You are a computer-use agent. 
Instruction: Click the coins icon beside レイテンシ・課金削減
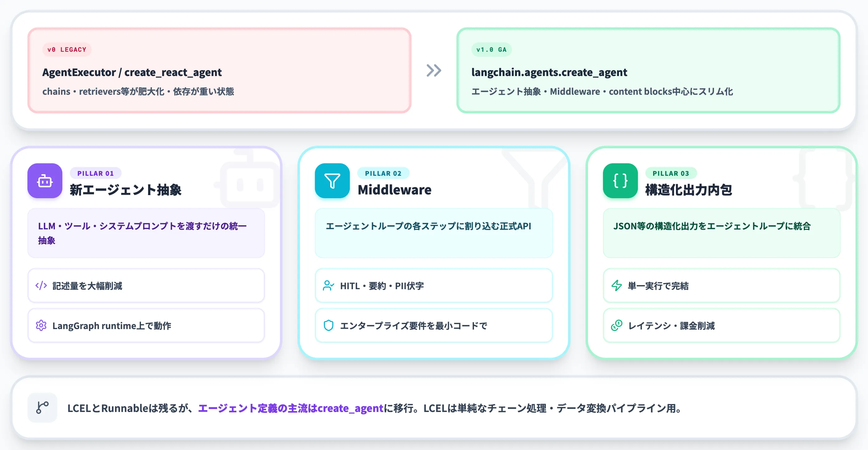click(617, 325)
